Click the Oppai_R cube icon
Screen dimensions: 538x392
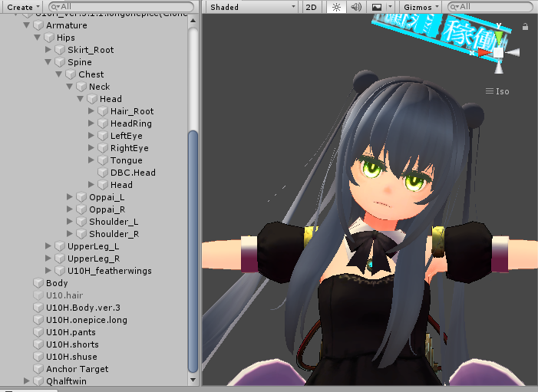tap(81, 209)
